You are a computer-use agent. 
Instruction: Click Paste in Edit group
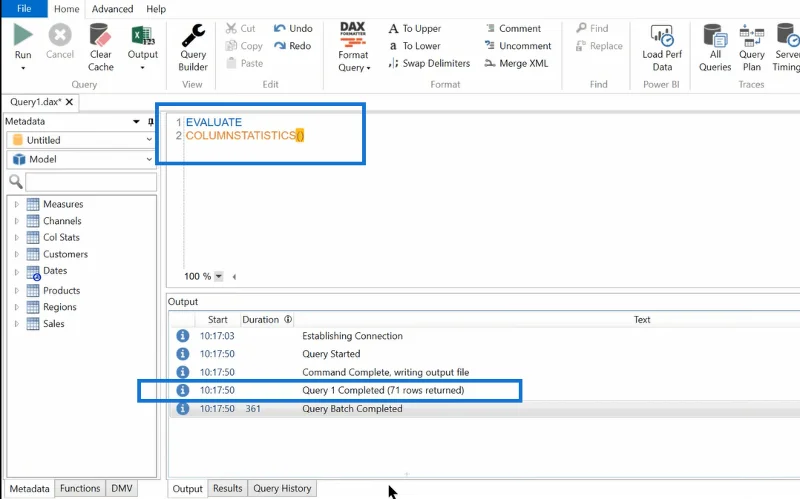click(244, 63)
